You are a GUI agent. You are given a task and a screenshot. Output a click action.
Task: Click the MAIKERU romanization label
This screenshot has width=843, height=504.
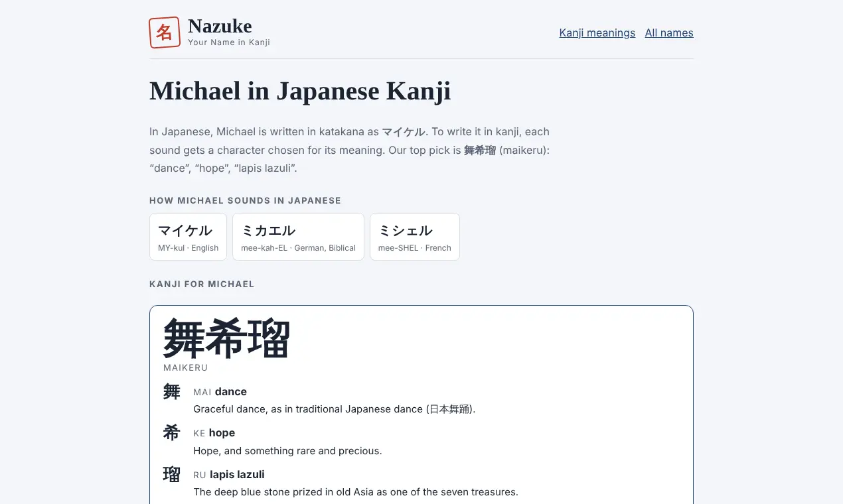[x=186, y=367]
